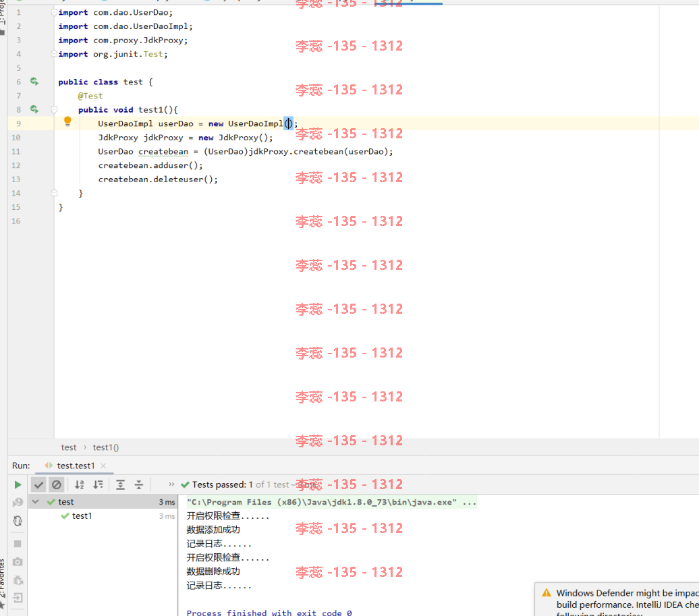
Task: Click the java.exe command line in console
Action: point(331,502)
